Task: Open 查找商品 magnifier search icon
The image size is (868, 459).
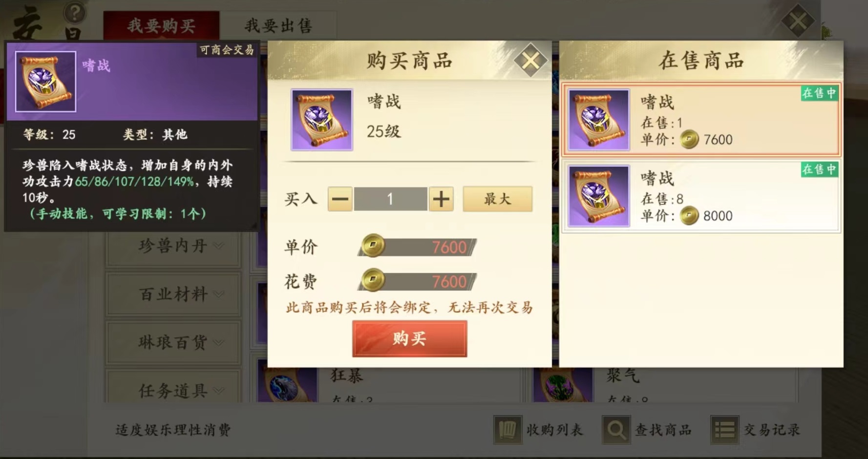Action: tap(615, 430)
